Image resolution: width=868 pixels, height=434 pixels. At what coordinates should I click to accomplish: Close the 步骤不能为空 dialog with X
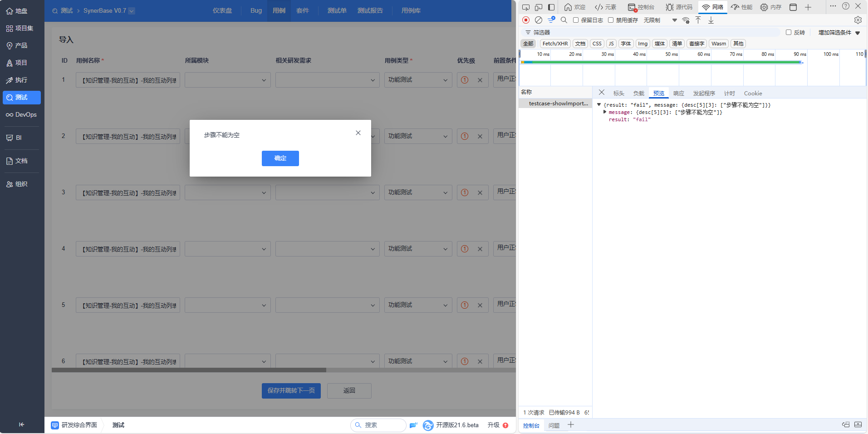[x=358, y=133]
